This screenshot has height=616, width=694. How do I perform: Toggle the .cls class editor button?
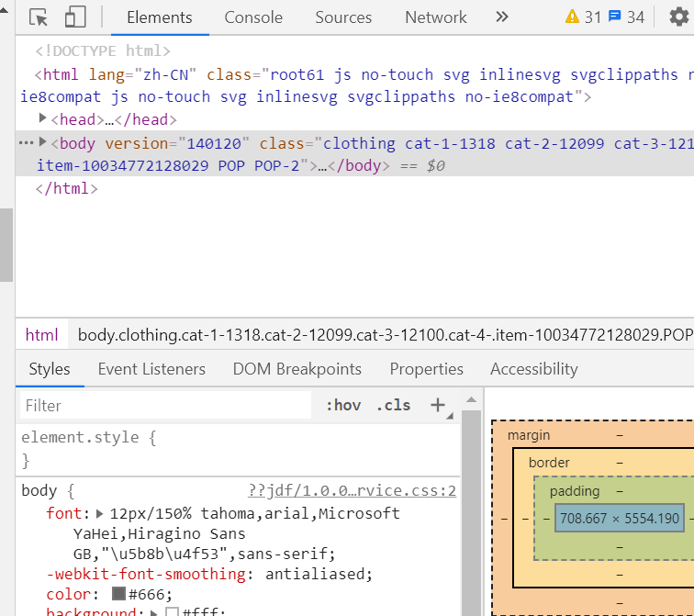click(x=393, y=405)
